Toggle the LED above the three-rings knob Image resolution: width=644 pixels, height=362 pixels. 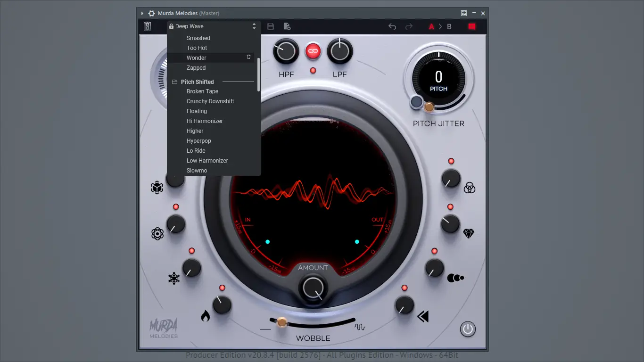(x=451, y=161)
